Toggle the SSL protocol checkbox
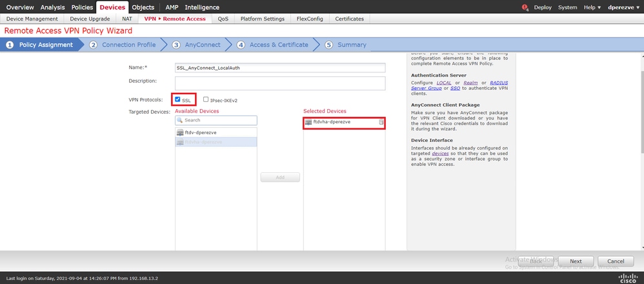 pyautogui.click(x=177, y=99)
